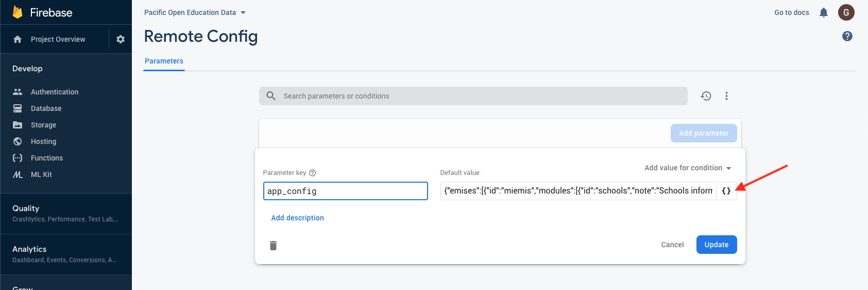Click the Update button

click(x=716, y=245)
